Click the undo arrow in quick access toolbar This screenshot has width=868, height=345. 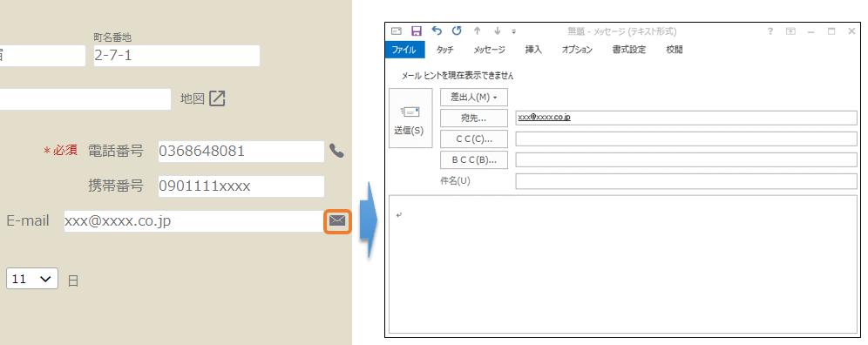[x=437, y=31]
